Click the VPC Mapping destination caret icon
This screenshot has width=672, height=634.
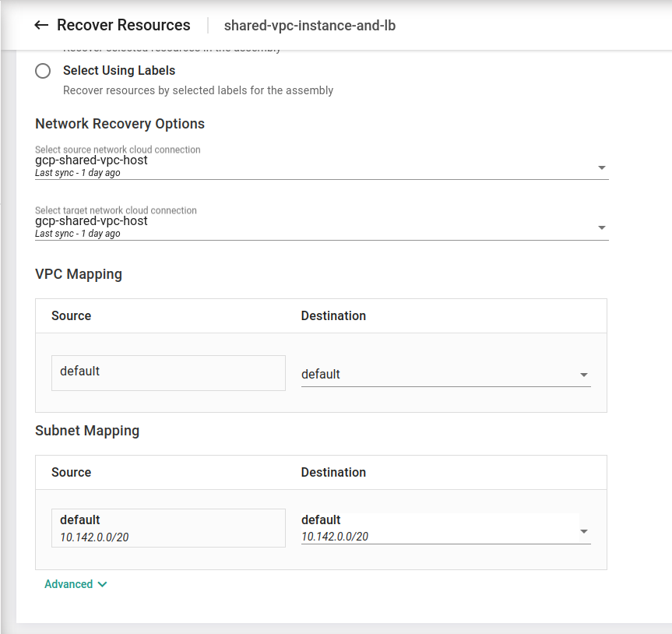(584, 375)
